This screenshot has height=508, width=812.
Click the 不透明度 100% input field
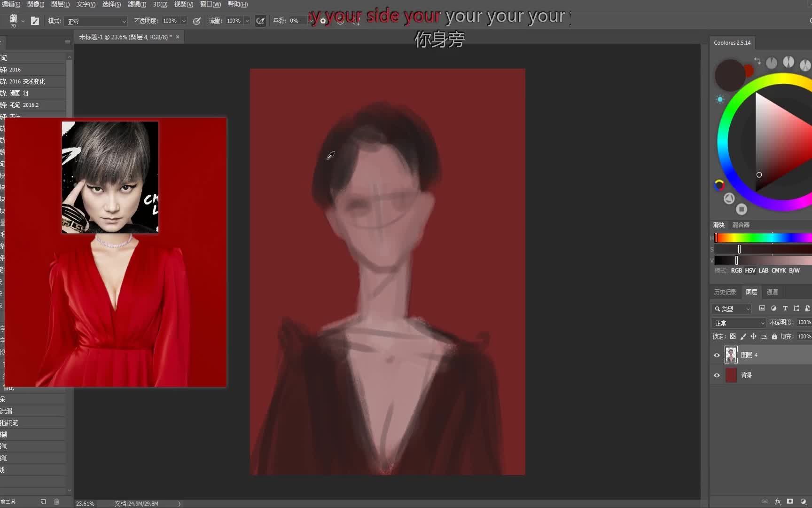171,21
